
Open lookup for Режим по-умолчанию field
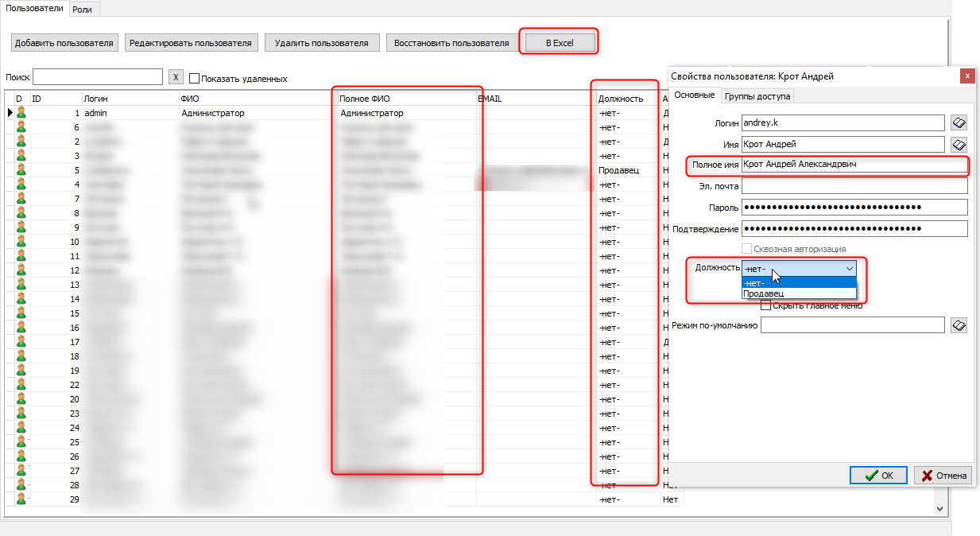click(x=959, y=325)
